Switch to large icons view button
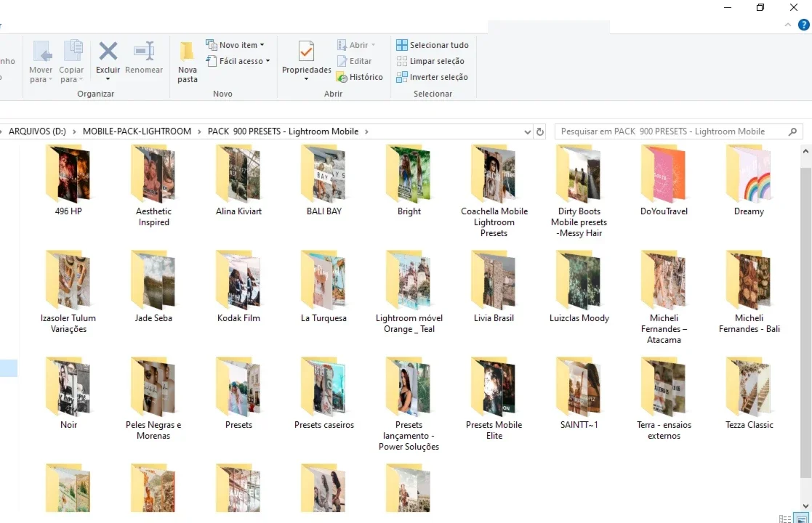 801,519
